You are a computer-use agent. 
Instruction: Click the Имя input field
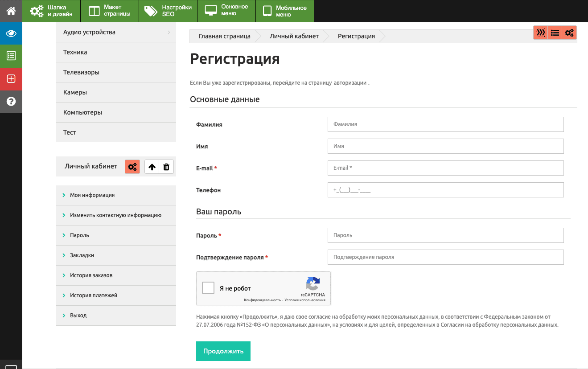[446, 146]
